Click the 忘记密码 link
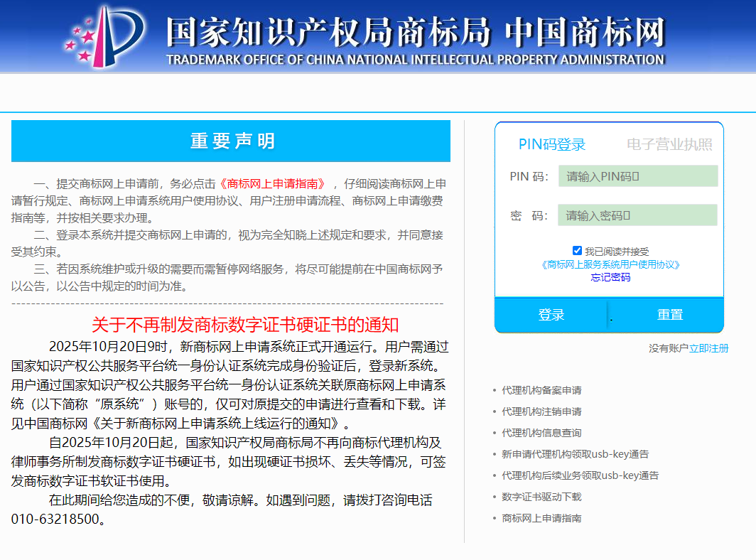This screenshot has width=756, height=560. click(610, 277)
